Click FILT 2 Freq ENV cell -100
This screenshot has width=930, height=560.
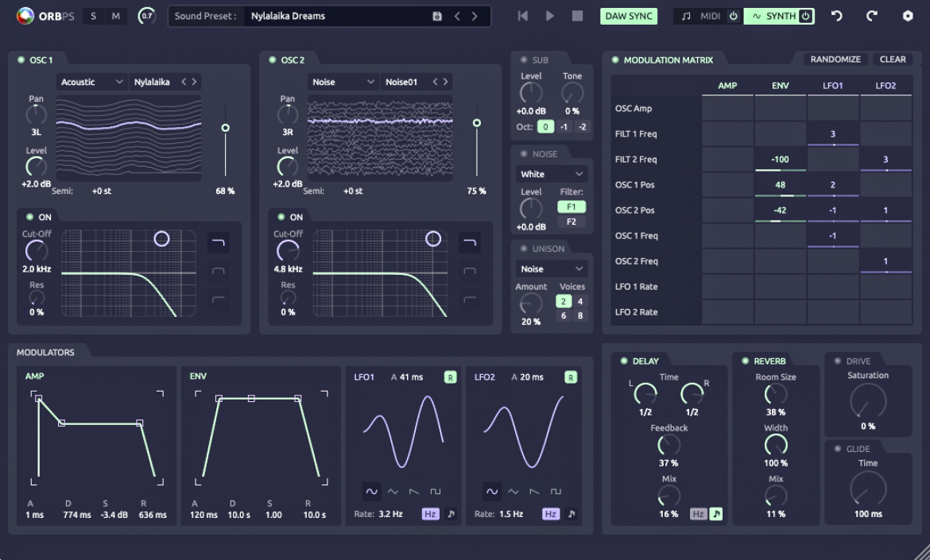pyautogui.click(x=780, y=159)
